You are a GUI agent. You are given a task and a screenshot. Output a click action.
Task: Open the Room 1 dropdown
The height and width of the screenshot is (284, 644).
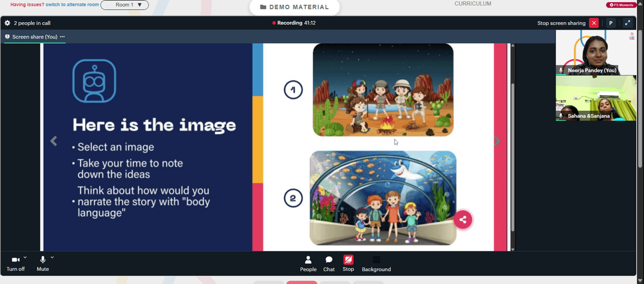click(124, 5)
